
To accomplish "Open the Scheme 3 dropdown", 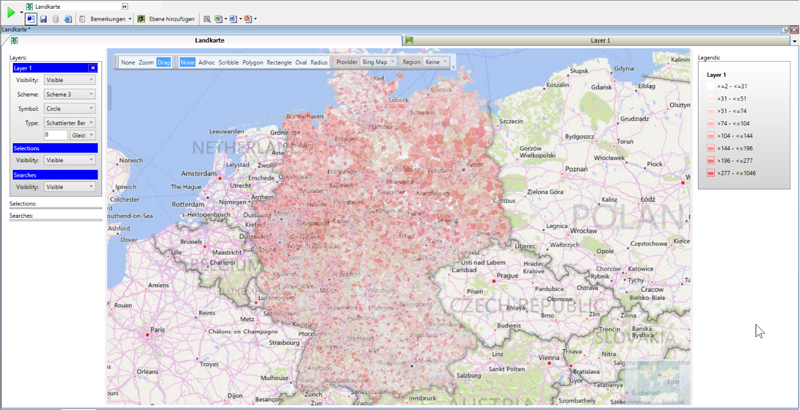I will pos(70,94).
